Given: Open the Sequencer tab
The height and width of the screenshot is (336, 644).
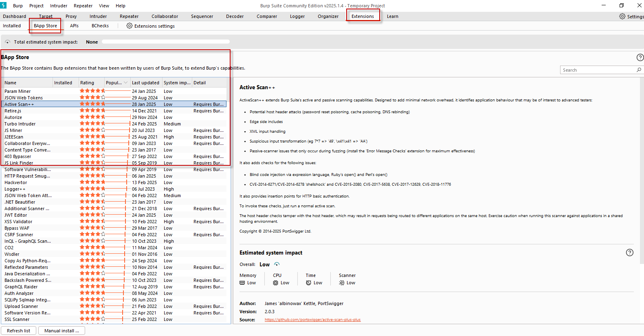Looking at the screenshot, I should point(202,16).
